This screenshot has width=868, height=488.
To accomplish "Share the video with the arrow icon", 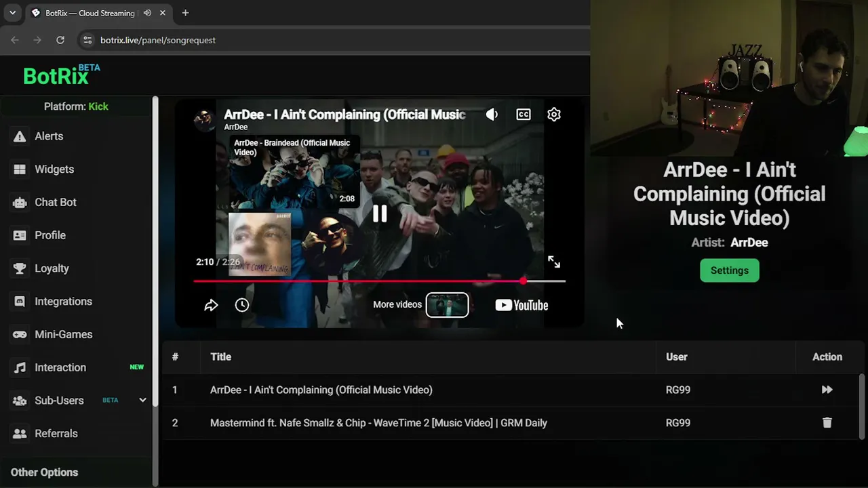I will point(211,305).
